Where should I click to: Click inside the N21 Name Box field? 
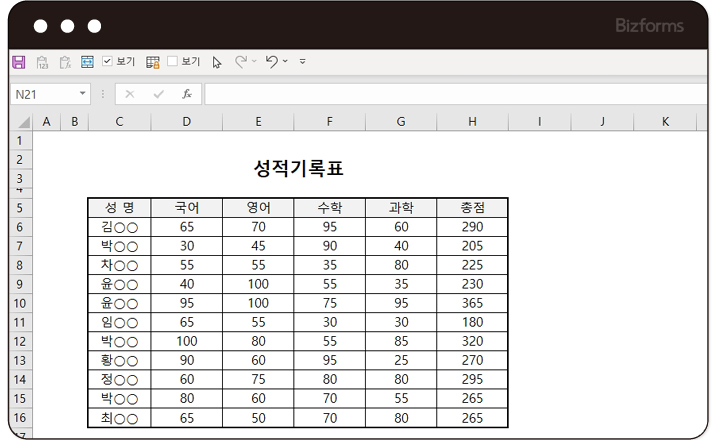[x=44, y=94]
